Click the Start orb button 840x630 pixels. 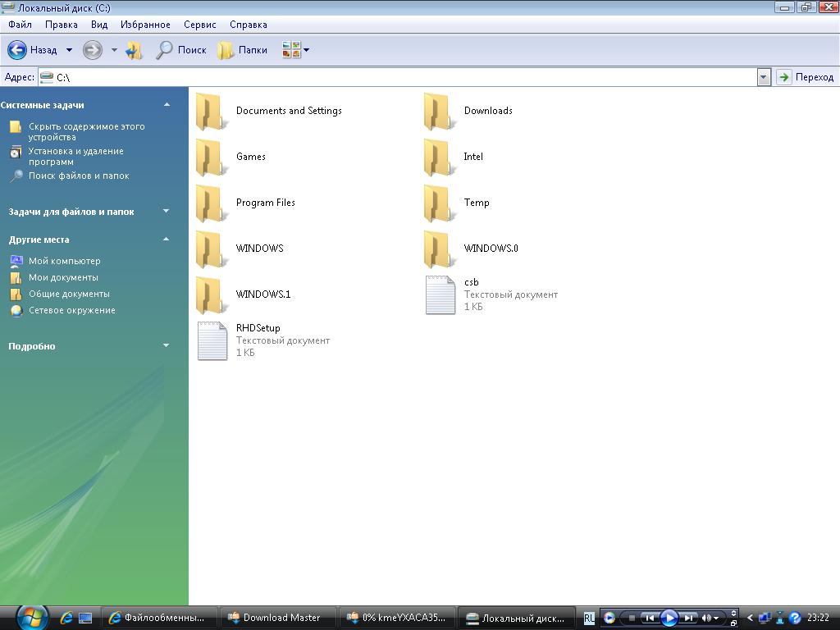click(32, 618)
